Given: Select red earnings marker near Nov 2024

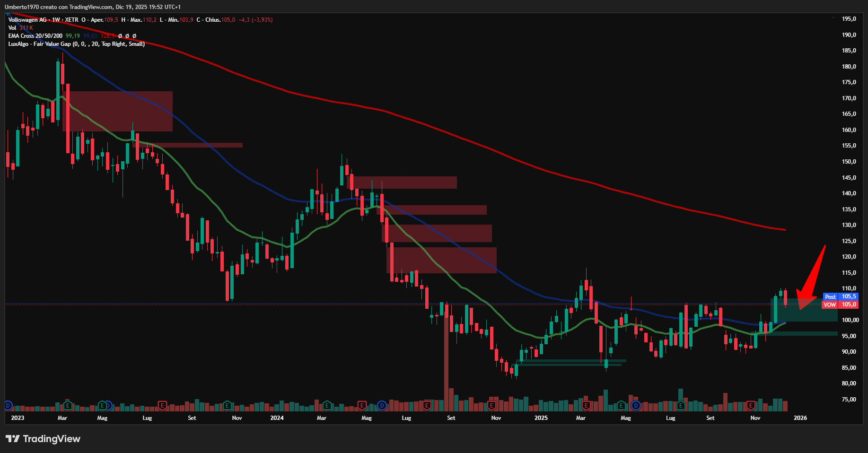Looking at the screenshot, I should click(x=491, y=405).
